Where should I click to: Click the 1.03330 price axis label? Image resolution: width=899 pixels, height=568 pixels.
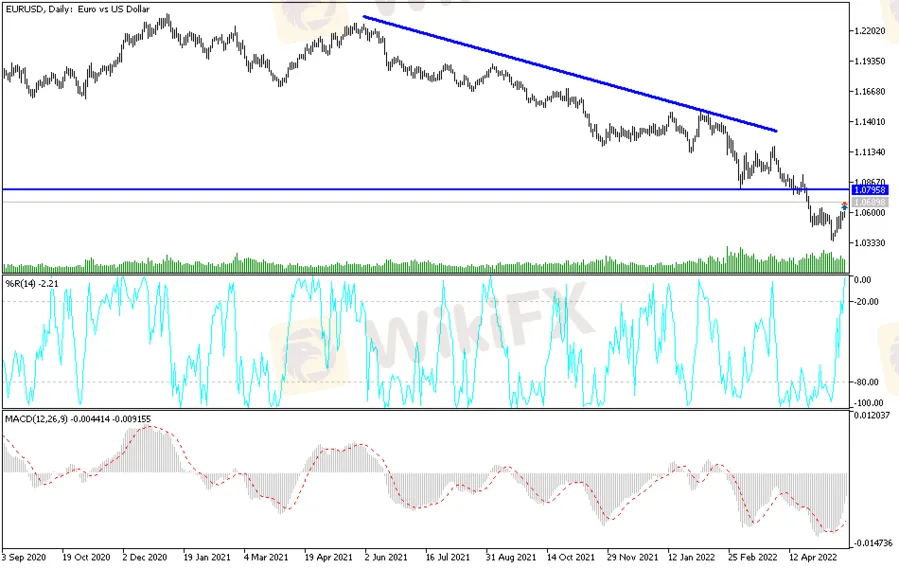coord(870,243)
